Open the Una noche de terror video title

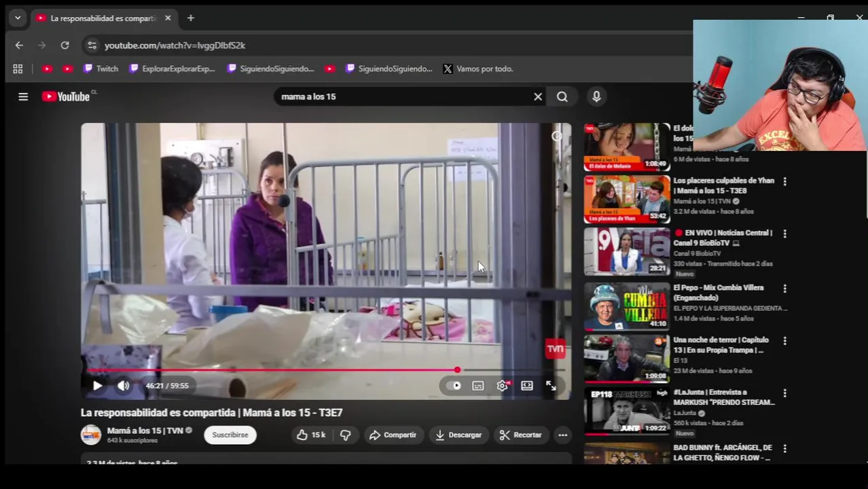click(721, 345)
